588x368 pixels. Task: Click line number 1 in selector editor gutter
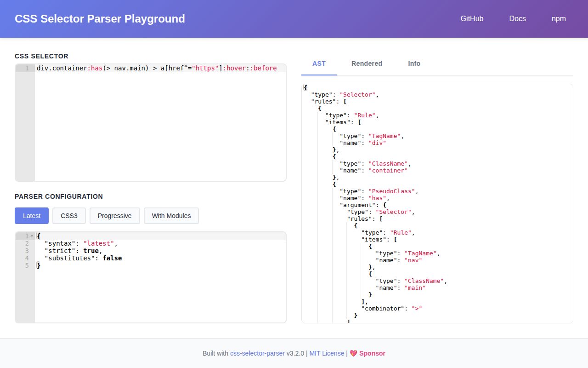[27, 68]
